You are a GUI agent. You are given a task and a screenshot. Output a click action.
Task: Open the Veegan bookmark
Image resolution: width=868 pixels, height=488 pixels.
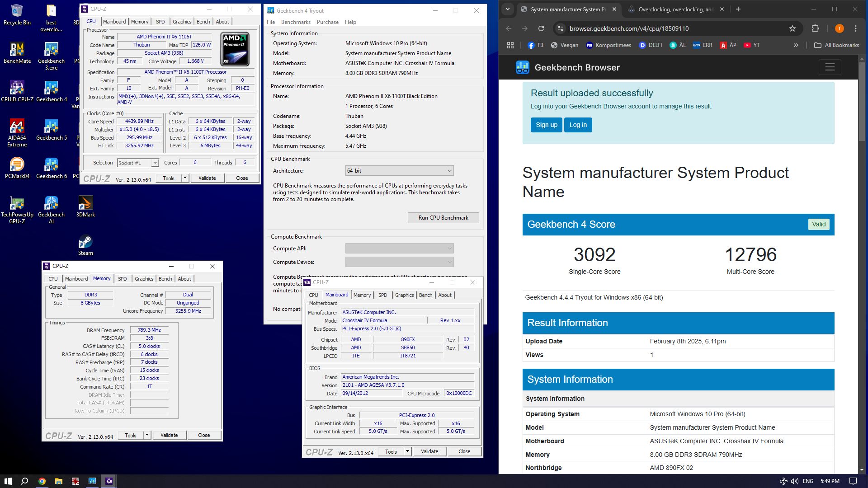(x=564, y=45)
